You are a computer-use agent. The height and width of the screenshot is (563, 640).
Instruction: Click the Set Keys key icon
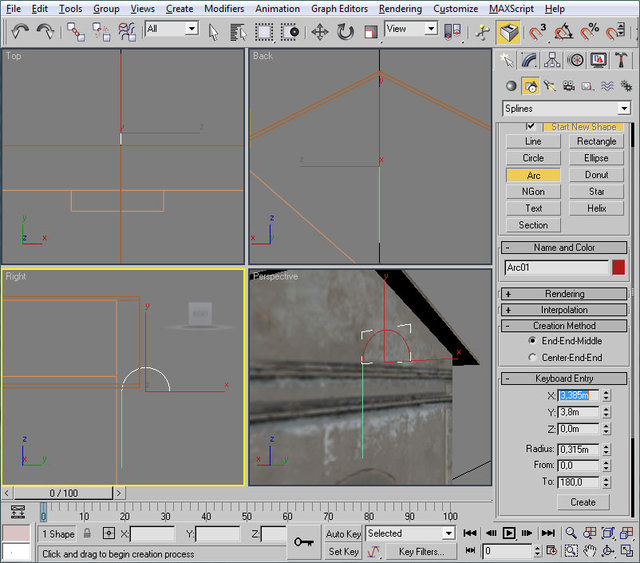[303, 541]
